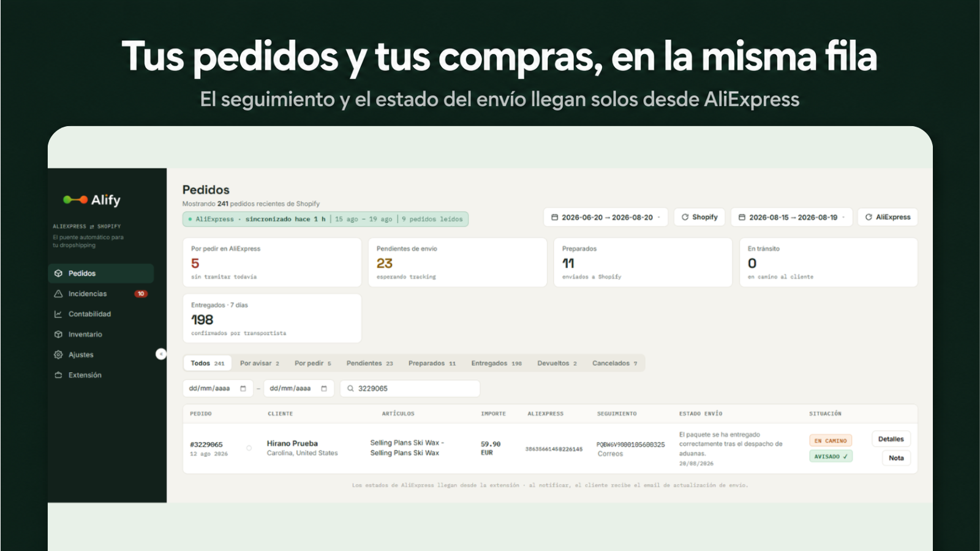
Task: Click the Nota button
Action: click(x=896, y=458)
